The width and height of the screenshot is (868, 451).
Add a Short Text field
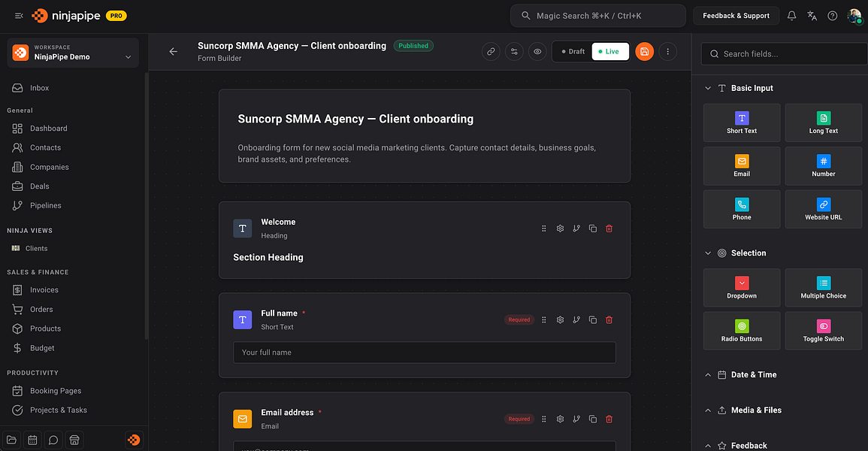pos(742,123)
